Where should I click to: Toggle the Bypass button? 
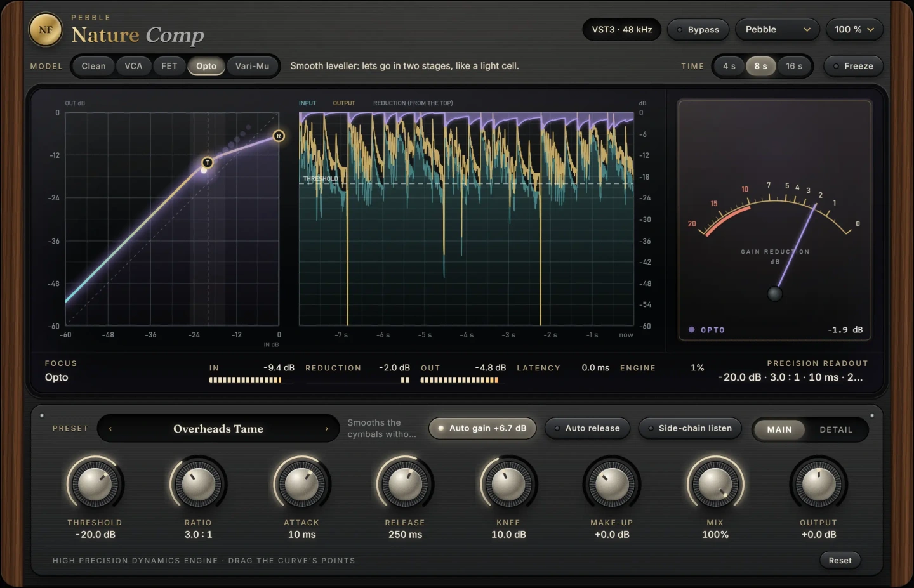(698, 30)
